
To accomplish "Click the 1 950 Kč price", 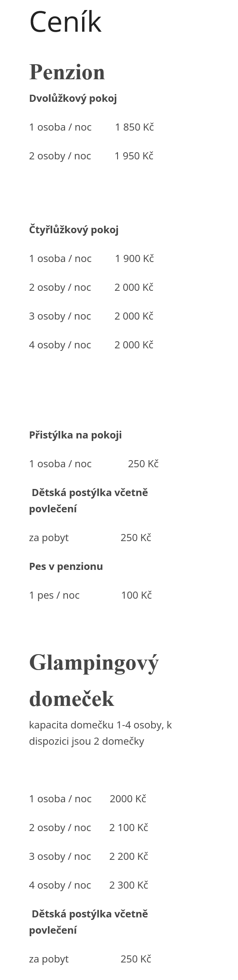I will coord(134,156).
